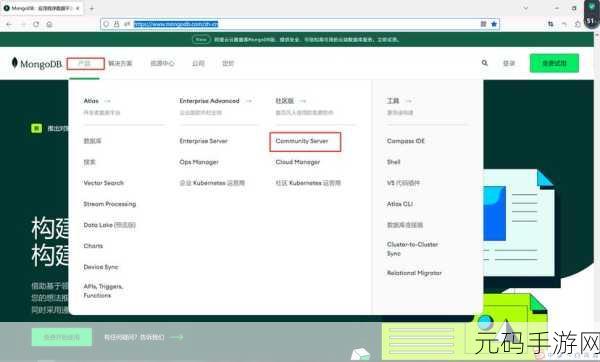This screenshot has width=600, height=362.
Task: Click the browser home icon
Action: [49, 24]
